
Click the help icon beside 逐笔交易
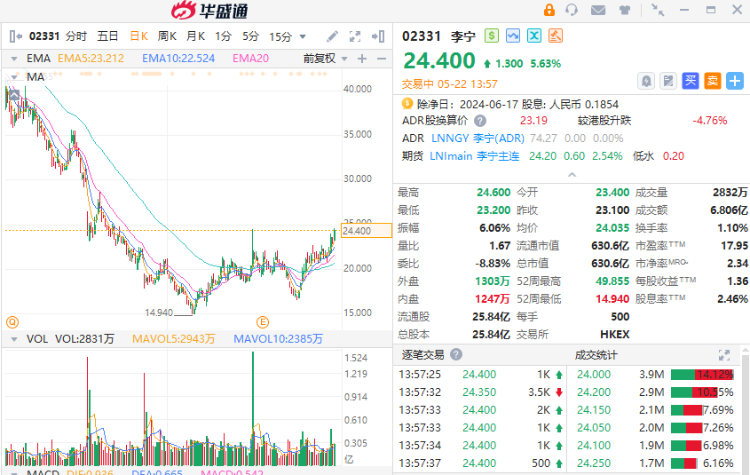(x=456, y=354)
